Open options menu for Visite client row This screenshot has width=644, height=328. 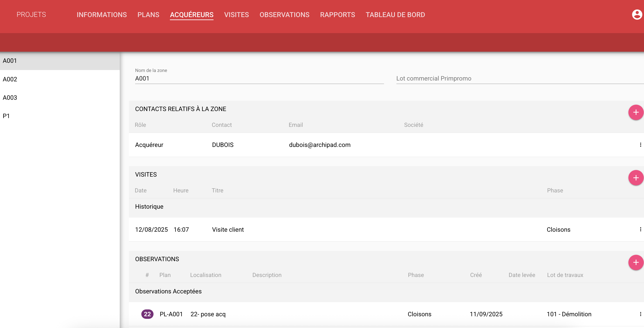pyautogui.click(x=640, y=229)
